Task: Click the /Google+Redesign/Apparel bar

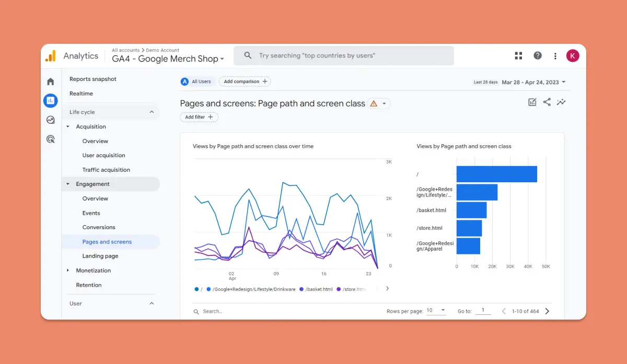Action: pos(468,246)
